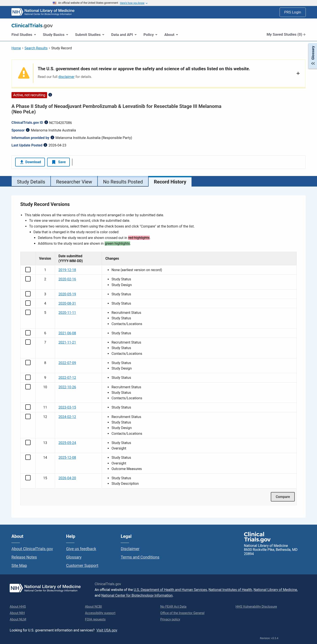
Task: Open Terms and Conditions link
Action: click(140, 557)
